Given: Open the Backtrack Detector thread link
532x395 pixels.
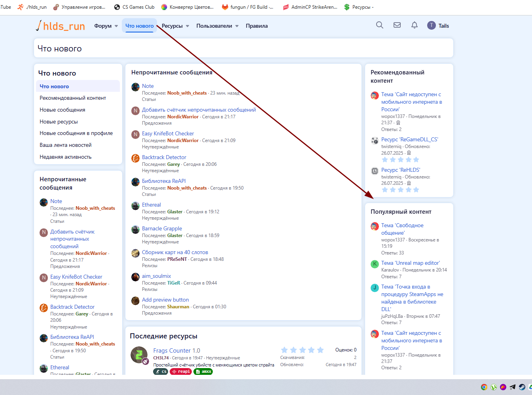Looking at the screenshot, I should [164, 157].
